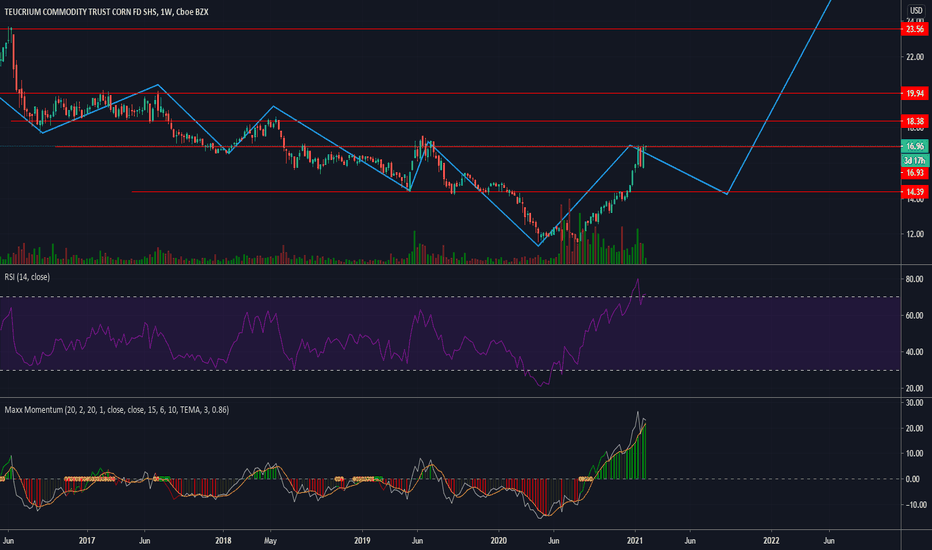Click the RSI 20.00 axis value

915,388
